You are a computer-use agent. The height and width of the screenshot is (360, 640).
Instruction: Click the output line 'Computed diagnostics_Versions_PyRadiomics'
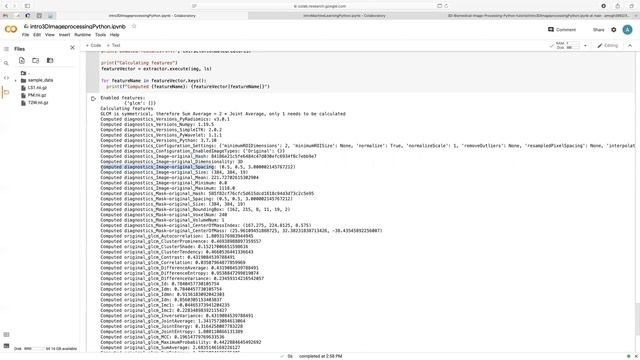[165, 119]
